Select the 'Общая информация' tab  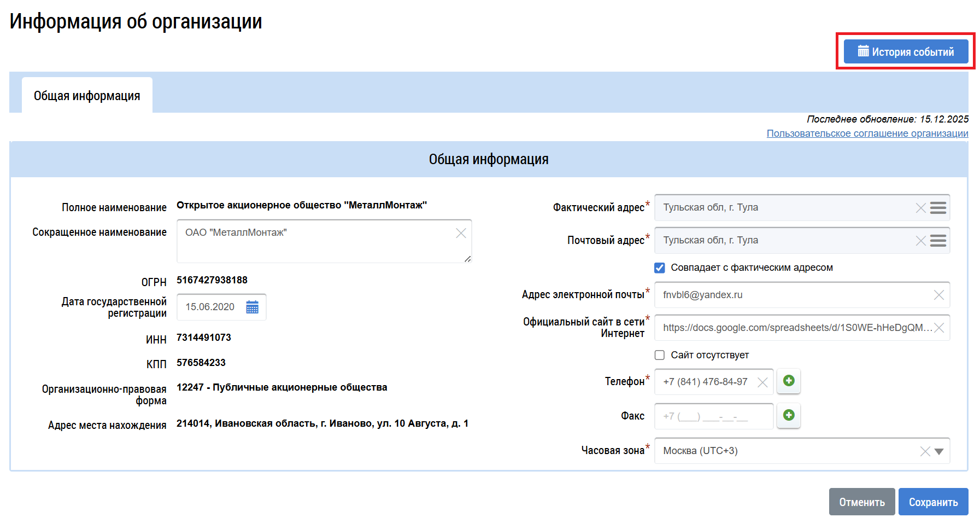[87, 96]
